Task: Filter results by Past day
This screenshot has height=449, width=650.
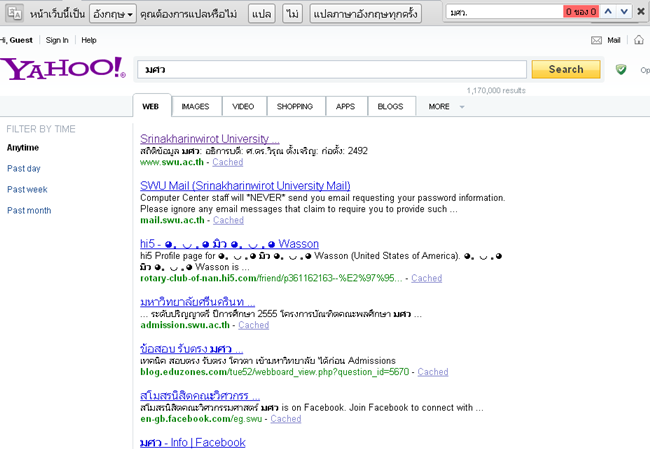Action: [24, 168]
